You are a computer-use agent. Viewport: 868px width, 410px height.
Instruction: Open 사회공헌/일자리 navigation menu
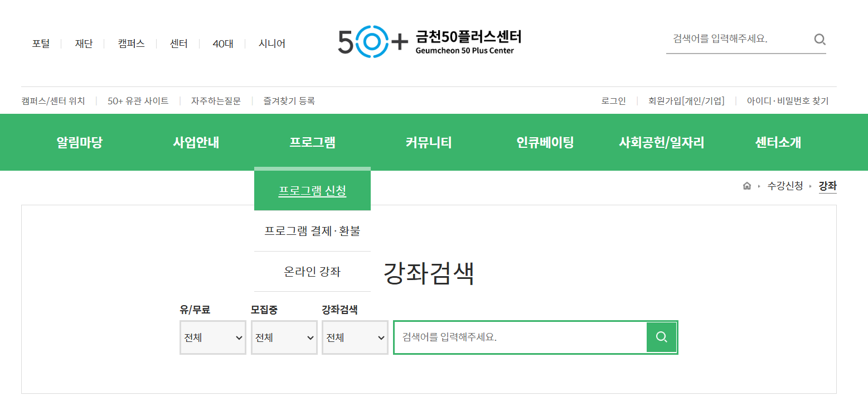coord(661,142)
